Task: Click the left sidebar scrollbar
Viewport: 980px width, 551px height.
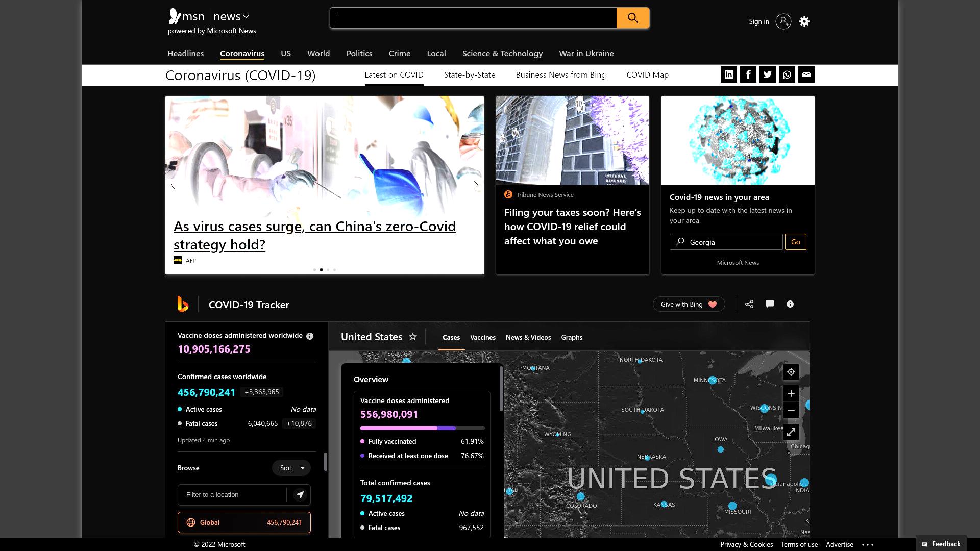Action: coord(326,462)
